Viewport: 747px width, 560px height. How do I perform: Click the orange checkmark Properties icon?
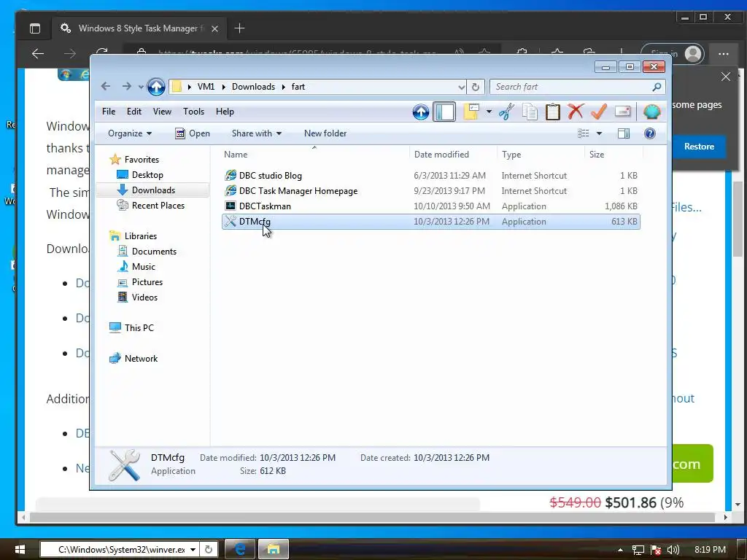point(599,112)
